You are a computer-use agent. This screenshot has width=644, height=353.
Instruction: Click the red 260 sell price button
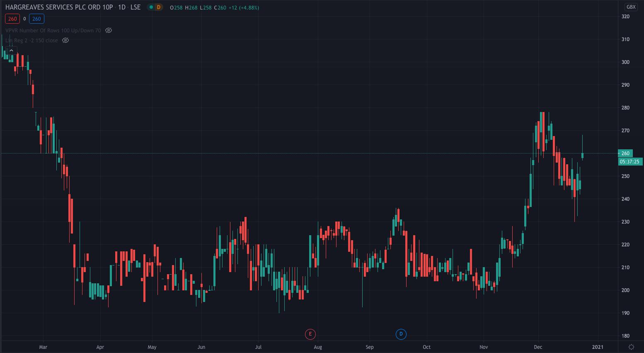pyautogui.click(x=12, y=19)
